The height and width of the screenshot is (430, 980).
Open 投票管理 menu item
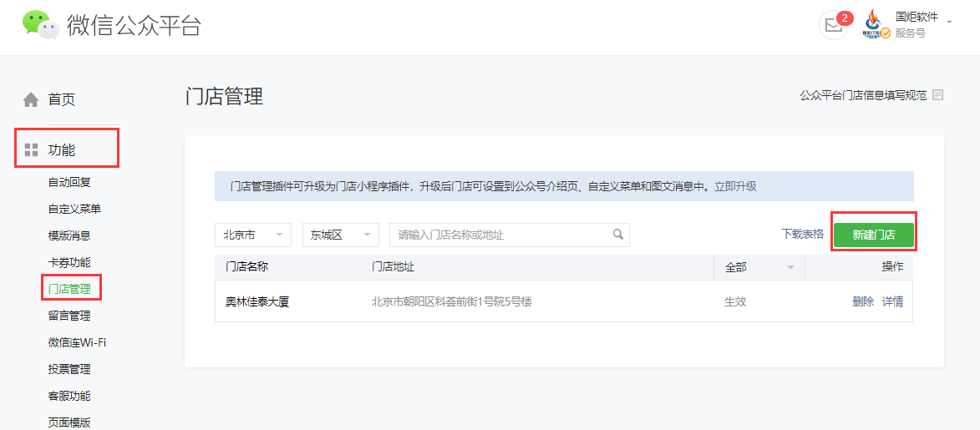(x=69, y=369)
